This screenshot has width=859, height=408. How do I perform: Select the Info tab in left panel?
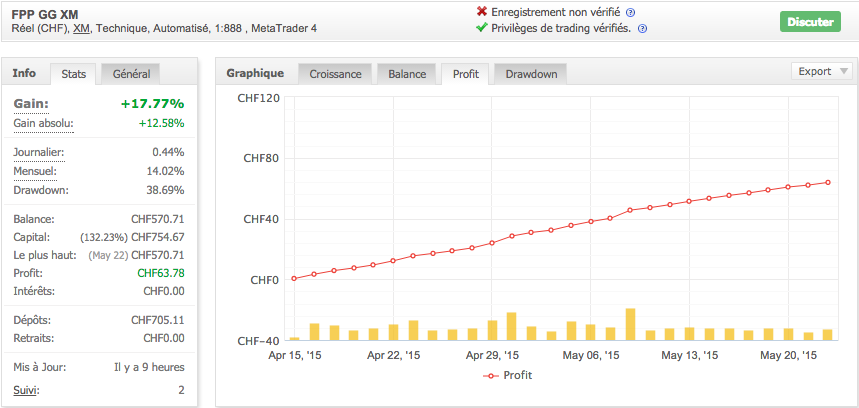point(25,73)
